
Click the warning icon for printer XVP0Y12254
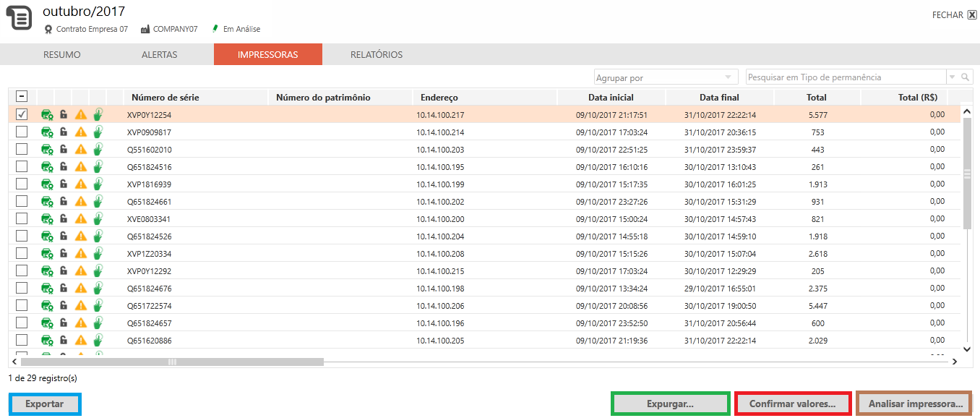point(81,114)
